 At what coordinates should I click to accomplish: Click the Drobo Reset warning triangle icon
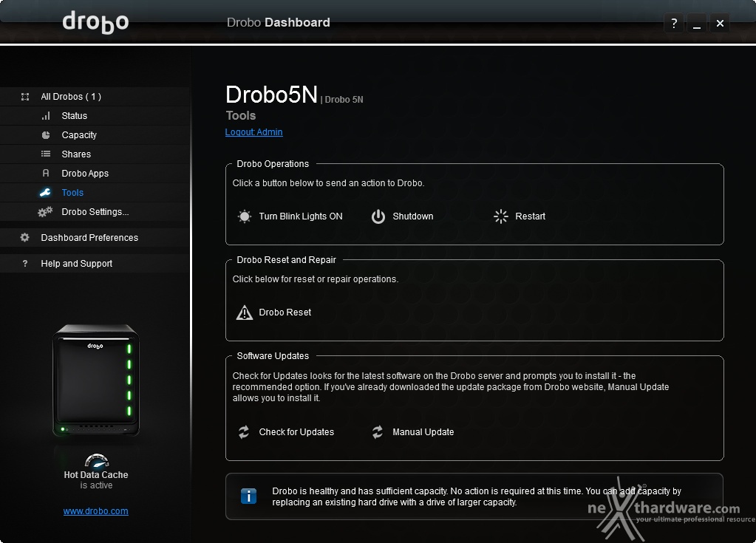pos(245,313)
